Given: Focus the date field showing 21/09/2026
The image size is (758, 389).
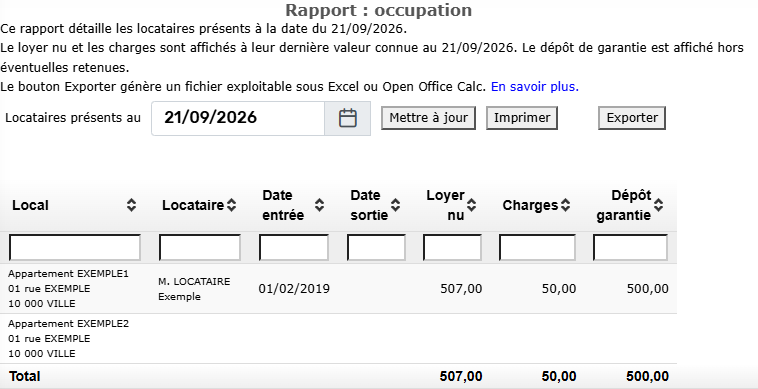Looking at the screenshot, I should [x=238, y=118].
